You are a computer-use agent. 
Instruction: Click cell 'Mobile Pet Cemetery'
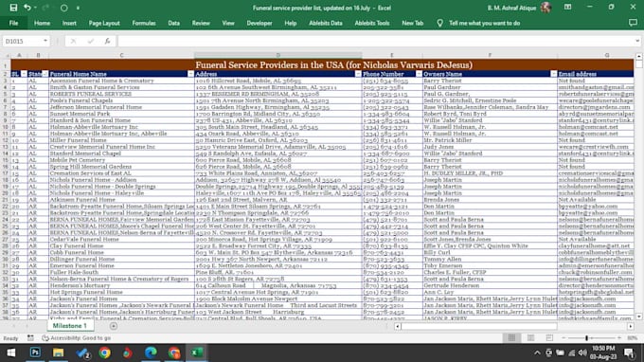click(x=121, y=160)
